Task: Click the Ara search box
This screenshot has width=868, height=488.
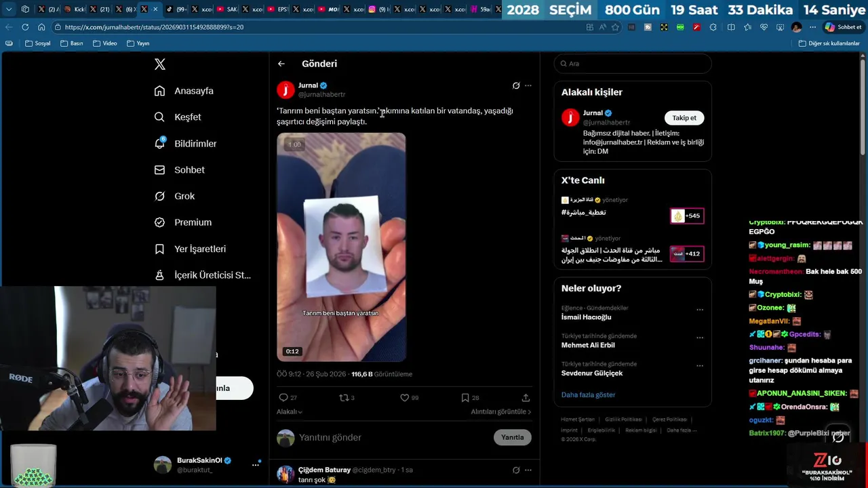Action: click(x=633, y=64)
